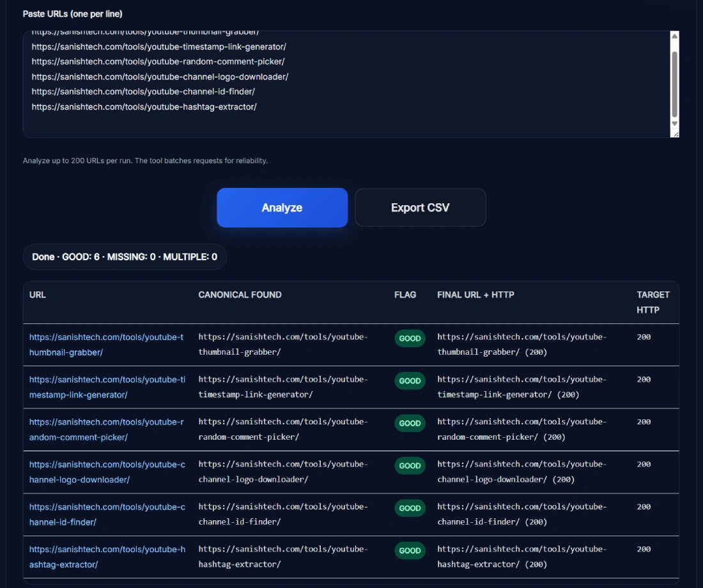Click the GOOD badge for random-comment-picker row
Screen dimensions: 703x588
pos(410,423)
